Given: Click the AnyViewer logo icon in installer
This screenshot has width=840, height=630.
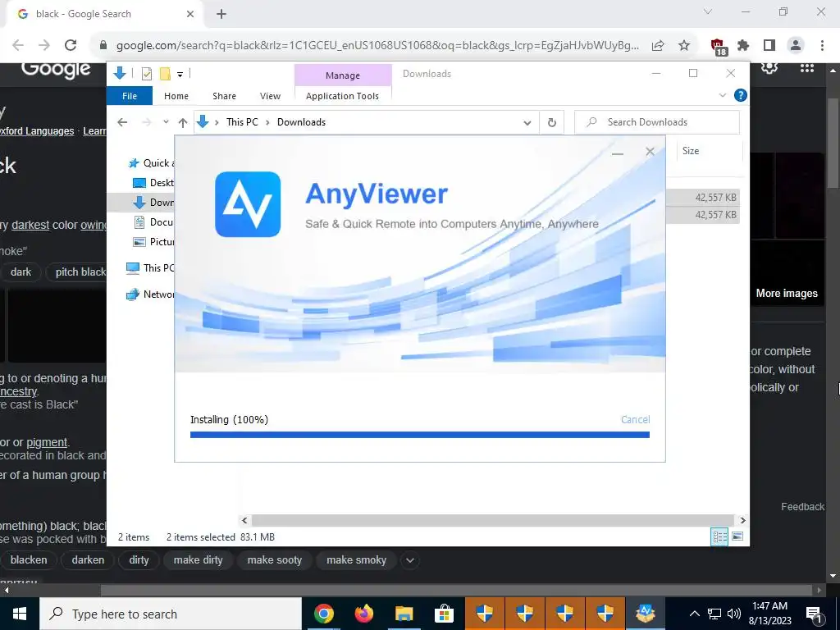Looking at the screenshot, I should [248, 204].
